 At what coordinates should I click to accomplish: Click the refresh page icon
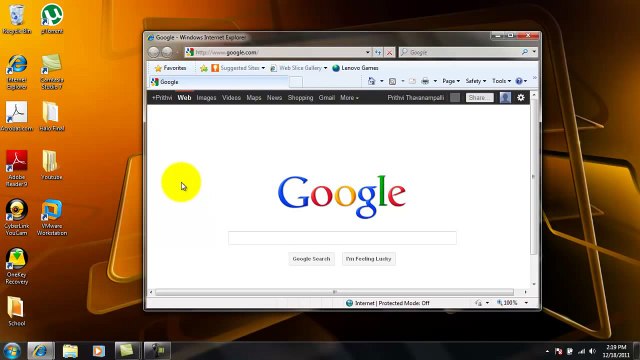(x=378, y=52)
